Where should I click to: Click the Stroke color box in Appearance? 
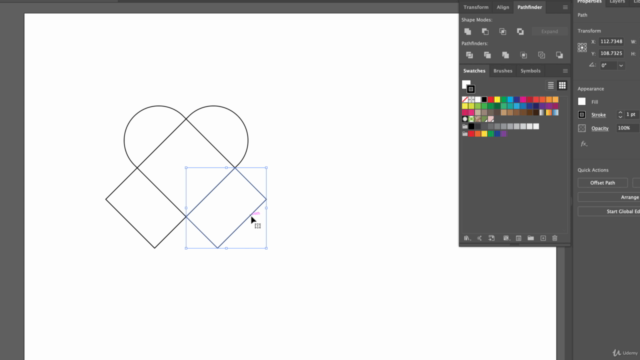pyautogui.click(x=582, y=115)
